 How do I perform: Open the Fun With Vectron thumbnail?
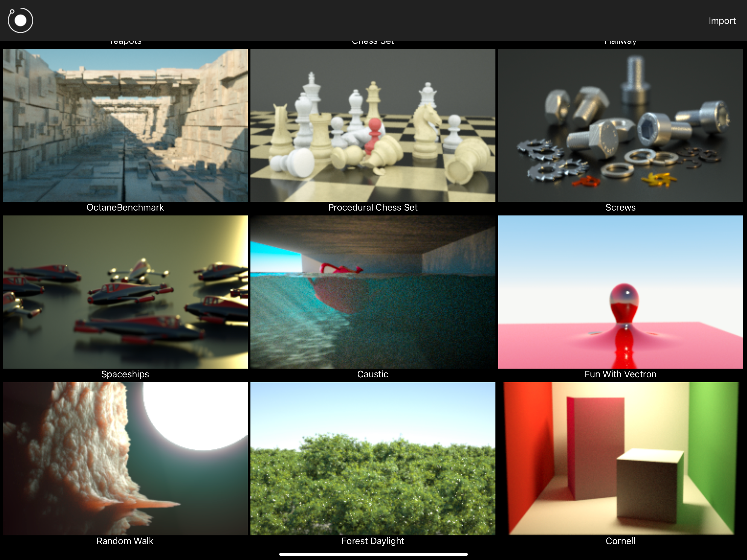pyautogui.click(x=620, y=292)
